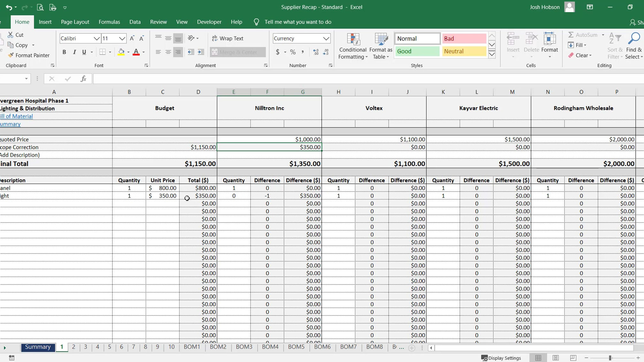Click the Decrease Indent icon
This screenshot has width=644, height=362.
pos(191,52)
